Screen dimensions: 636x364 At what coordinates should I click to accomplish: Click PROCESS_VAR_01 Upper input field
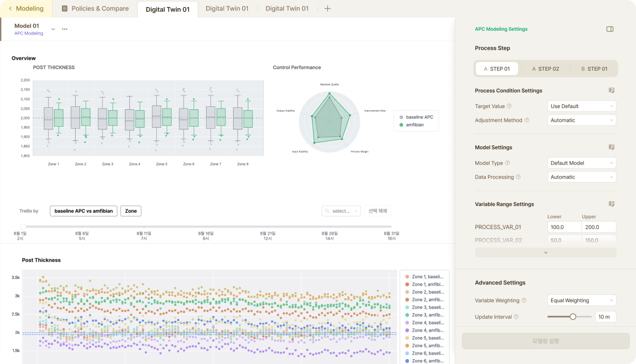599,227
